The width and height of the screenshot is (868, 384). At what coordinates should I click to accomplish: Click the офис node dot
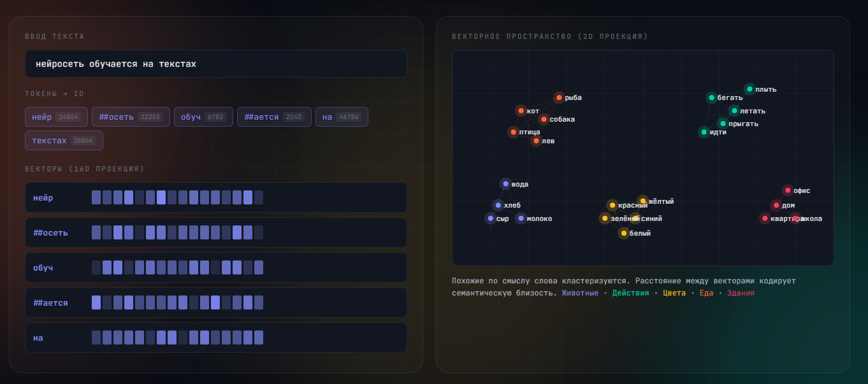788,190
